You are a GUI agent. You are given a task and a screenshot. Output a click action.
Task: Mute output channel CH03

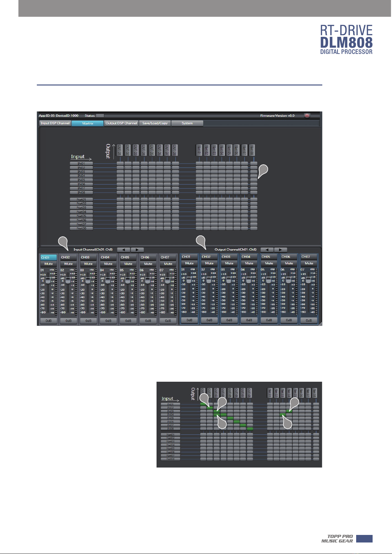coord(229,263)
